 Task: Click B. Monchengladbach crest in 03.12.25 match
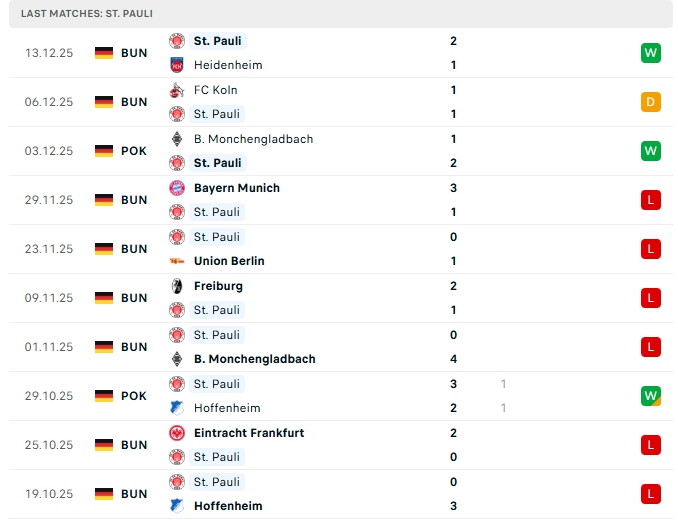point(177,139)
